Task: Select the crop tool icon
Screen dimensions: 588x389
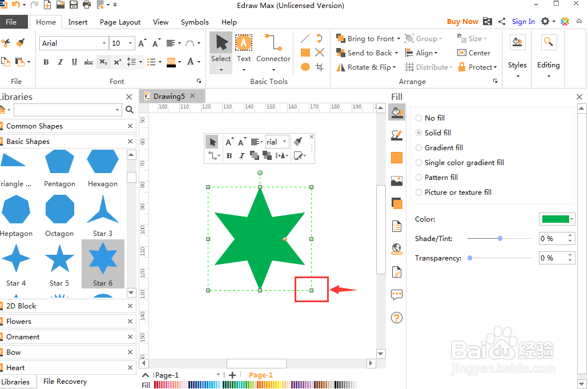Action: [320, 67]
